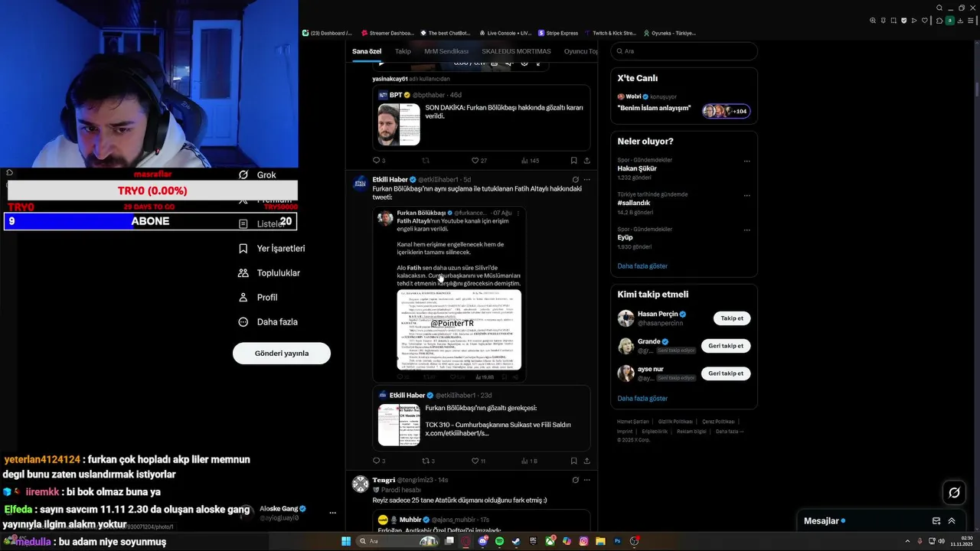The height and width of the screenshot is (551, 980).
Task: Go to Profil in the sidebar
Action: click(258, 298)
